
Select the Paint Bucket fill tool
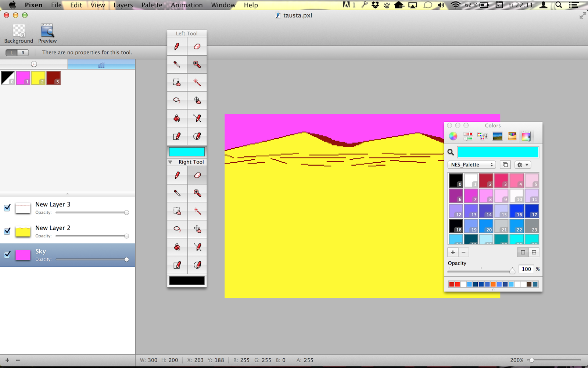[177, 118]
